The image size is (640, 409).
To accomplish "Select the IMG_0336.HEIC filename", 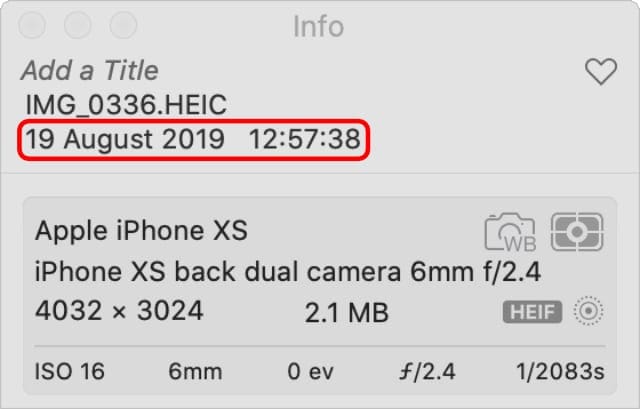I will [126, 105].
